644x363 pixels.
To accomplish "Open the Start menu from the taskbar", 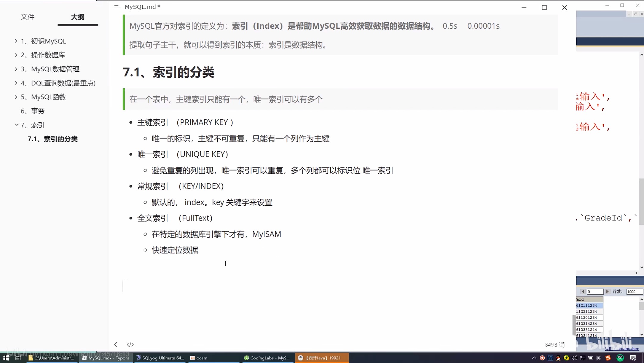I will pyautogui.click(x=6, y=358).
